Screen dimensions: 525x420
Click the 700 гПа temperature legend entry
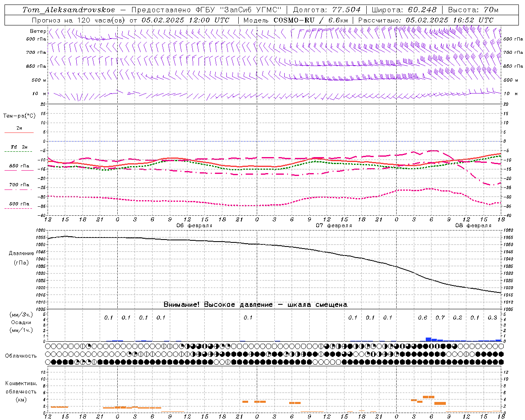pos(19,185)
